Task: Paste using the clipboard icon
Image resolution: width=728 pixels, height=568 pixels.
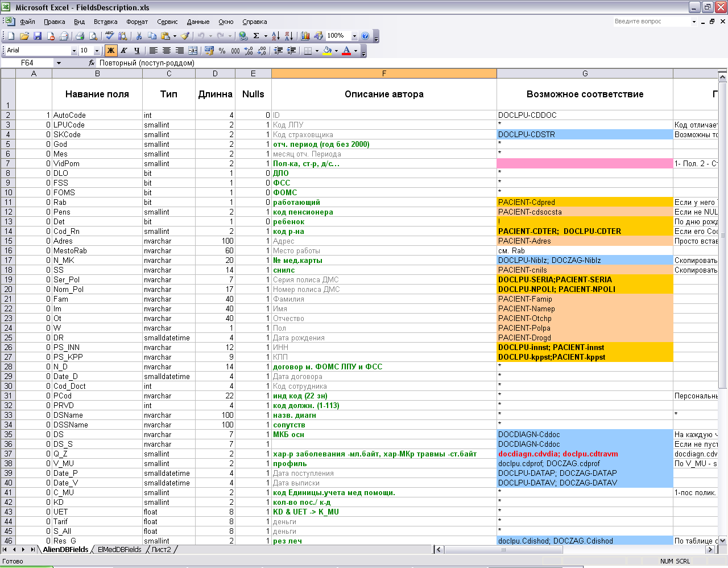Action: 165,36
